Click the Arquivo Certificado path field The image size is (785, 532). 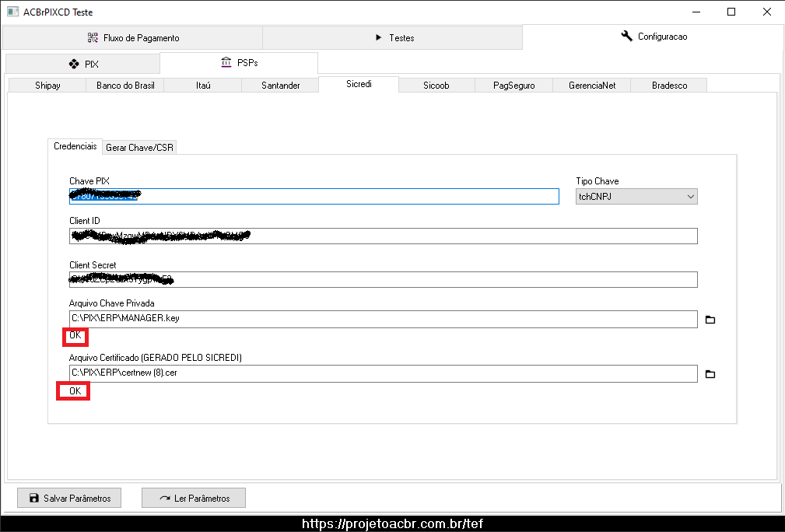coord(383,374)
